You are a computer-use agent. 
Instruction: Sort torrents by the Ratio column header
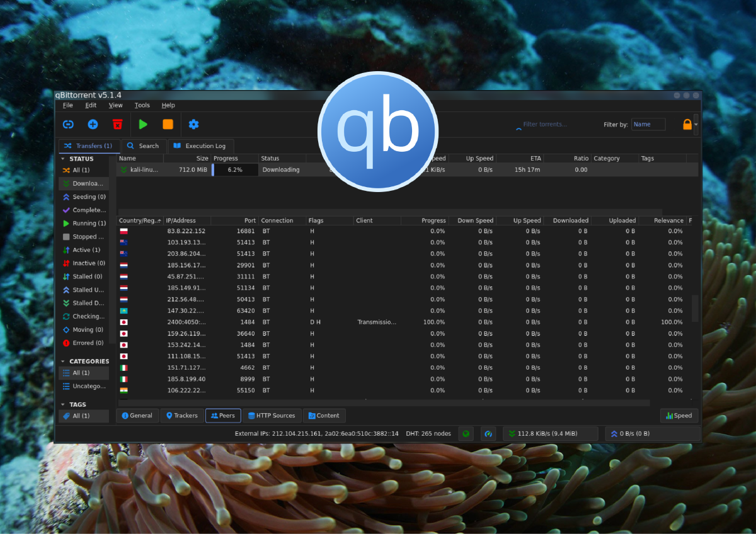click(x=567, y=159)
